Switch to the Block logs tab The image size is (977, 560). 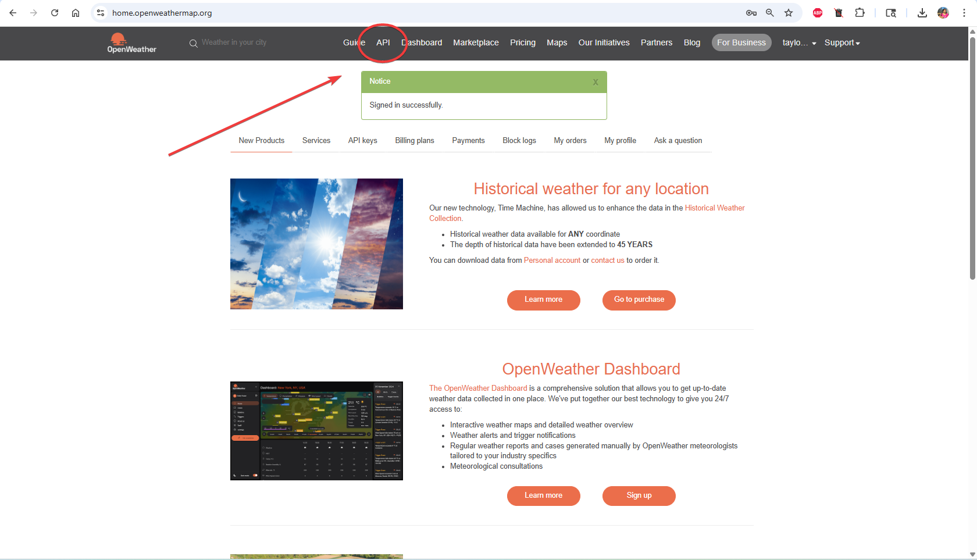tap(519, 141)
